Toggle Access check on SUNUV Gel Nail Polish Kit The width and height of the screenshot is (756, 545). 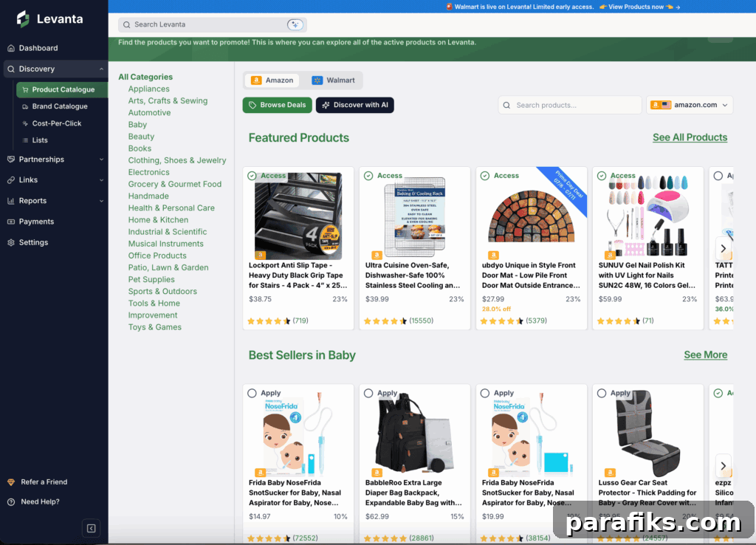tap(602, 176)
